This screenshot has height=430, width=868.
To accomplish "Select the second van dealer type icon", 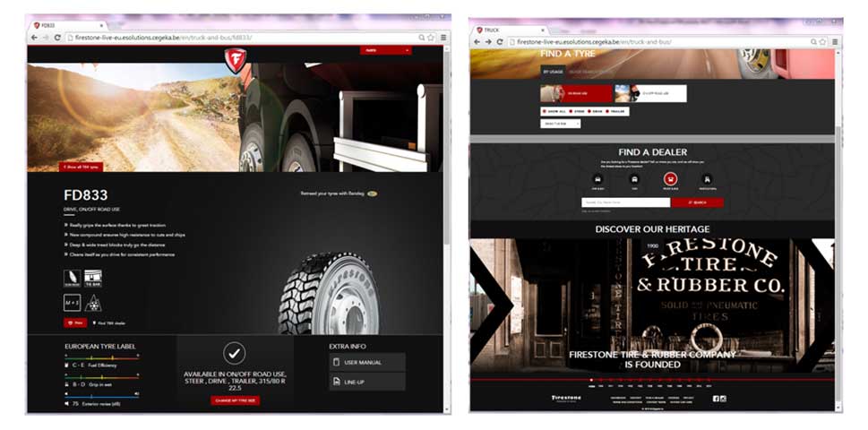I will (634, 179).
